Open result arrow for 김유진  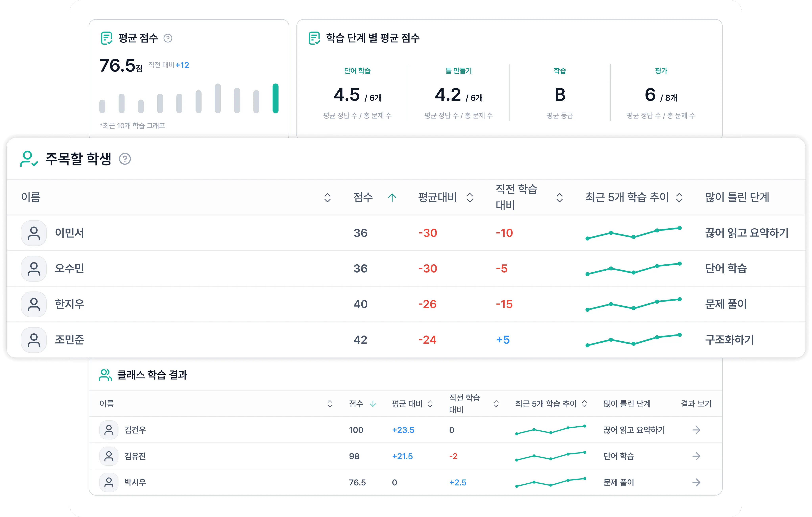(x=696, y=456)
